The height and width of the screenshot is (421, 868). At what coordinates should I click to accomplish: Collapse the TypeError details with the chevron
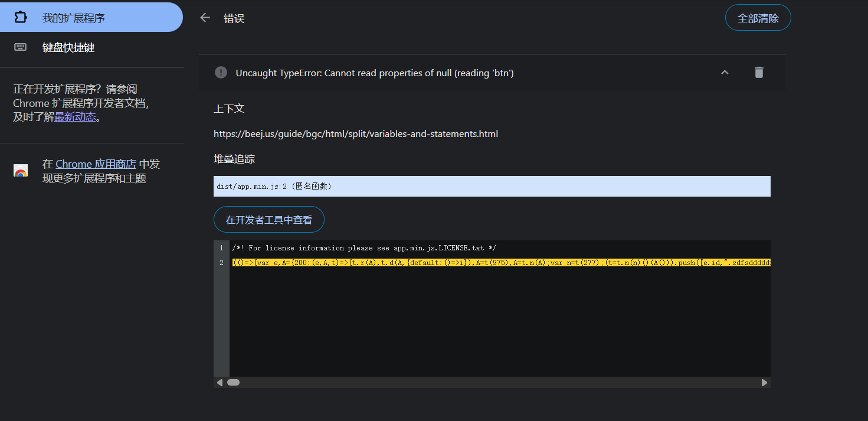725,73
